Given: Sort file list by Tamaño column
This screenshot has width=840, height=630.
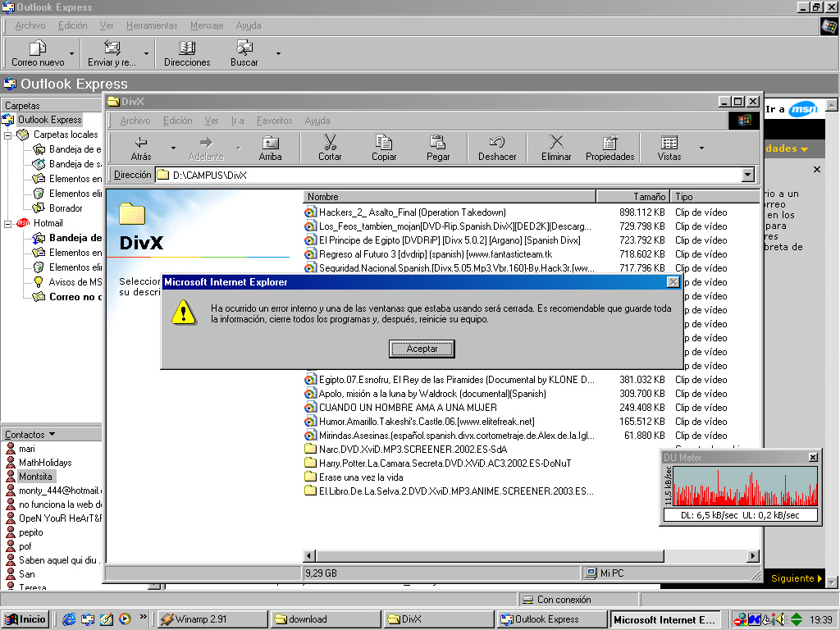Looking at the screenshot, I should click(x=632, y=197).
